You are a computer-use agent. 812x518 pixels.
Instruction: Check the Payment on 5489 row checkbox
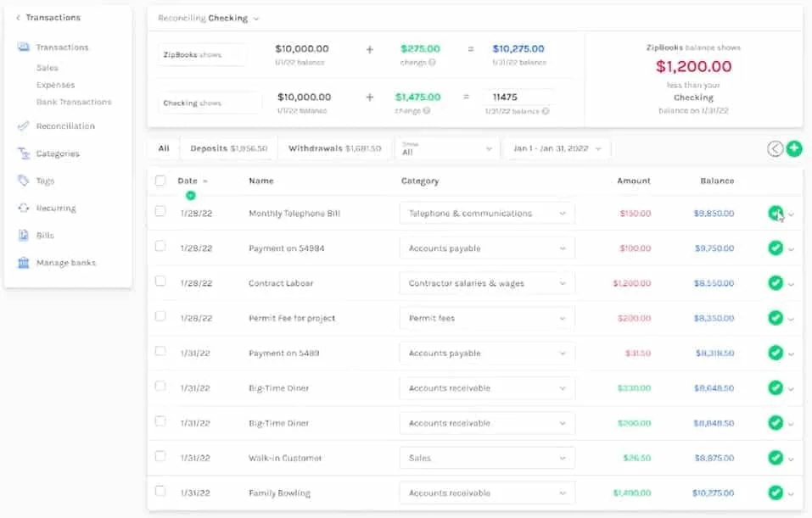160,351
